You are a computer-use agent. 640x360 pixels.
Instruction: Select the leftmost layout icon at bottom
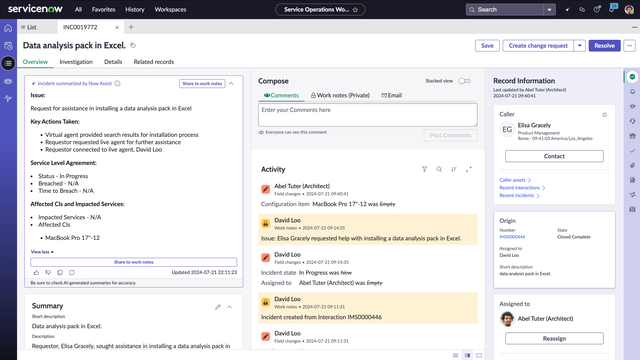pyautogui.click(x=456, y=356)
